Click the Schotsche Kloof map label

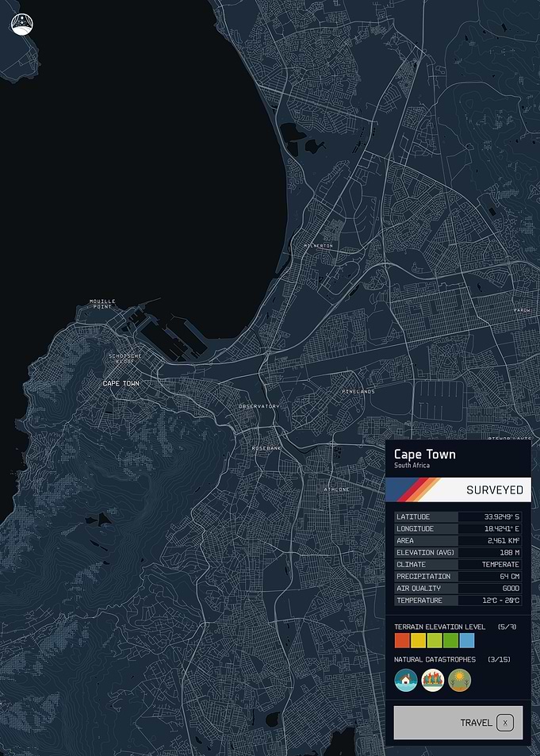[x=125, y=359]
